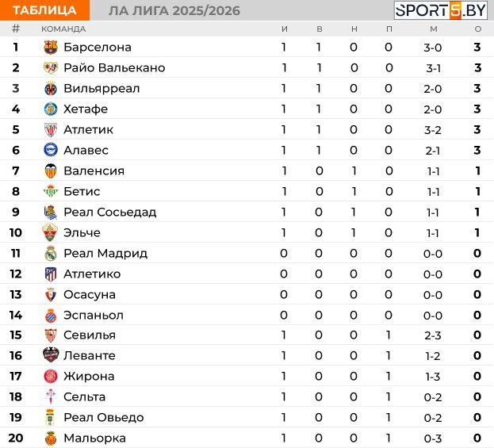Click the Villarreal yellow crest
This screenshot has height=448, width=494.
tap(51, 89)
